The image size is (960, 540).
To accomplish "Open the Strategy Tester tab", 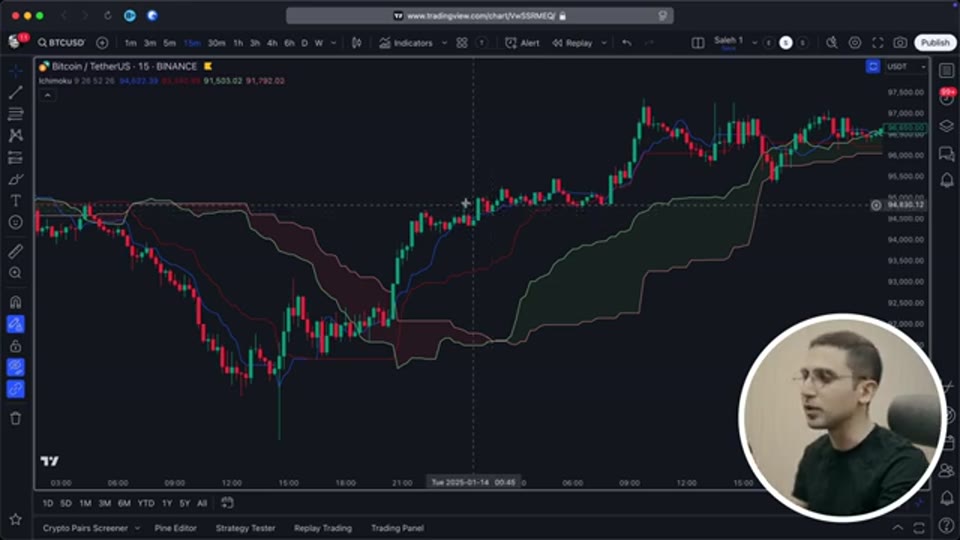I will click(246, 528).
